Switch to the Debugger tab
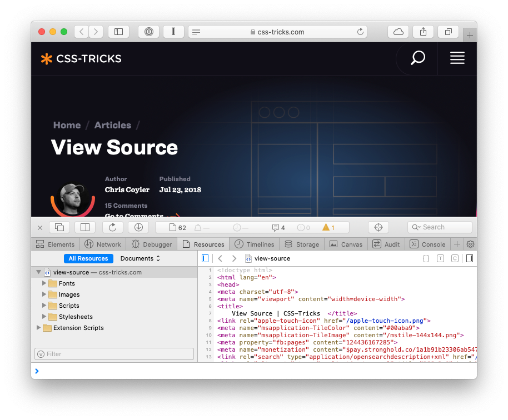 tap(152, 244)
